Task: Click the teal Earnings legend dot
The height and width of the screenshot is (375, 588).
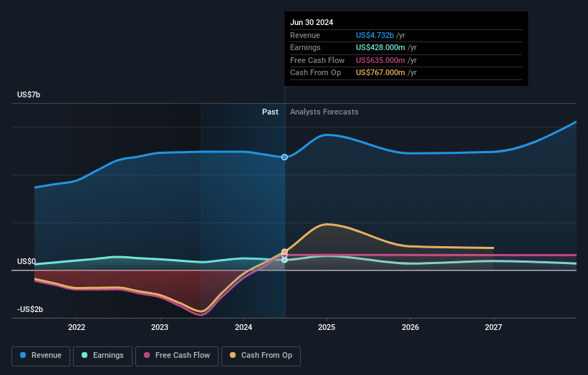Action: click(85, 355)
